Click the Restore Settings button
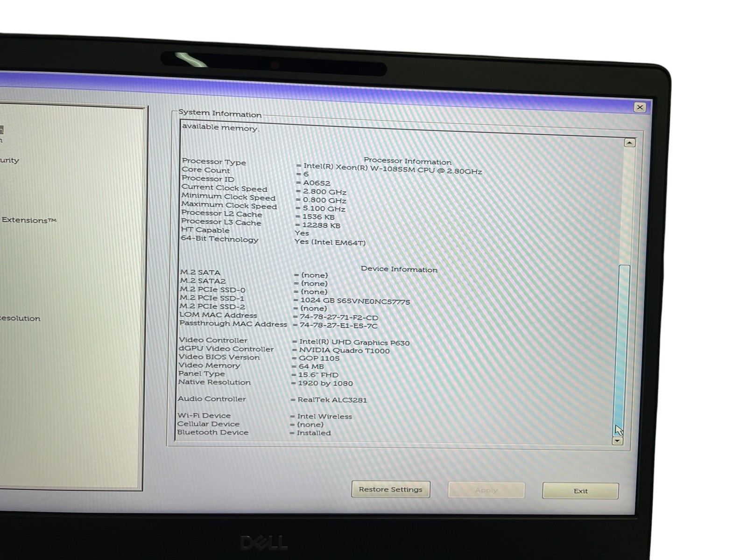Screen dimensions: 747x560 click(x=390, y=490)
